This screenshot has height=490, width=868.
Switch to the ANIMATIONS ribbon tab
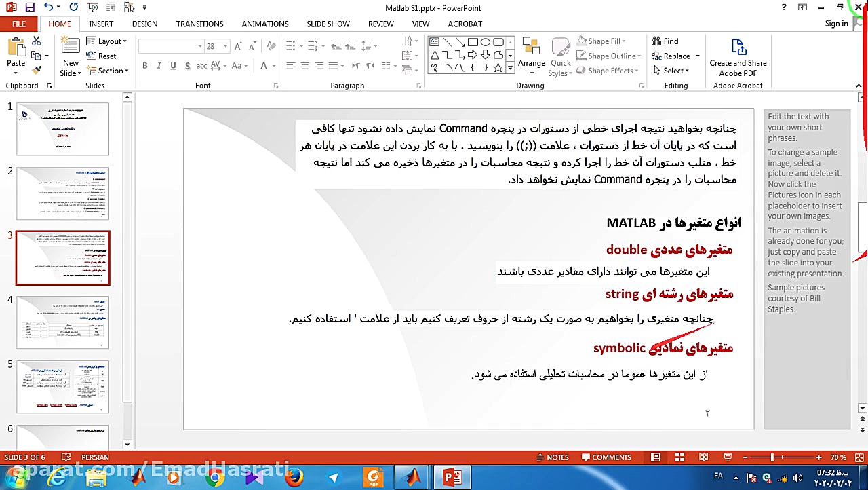[264, 24]
